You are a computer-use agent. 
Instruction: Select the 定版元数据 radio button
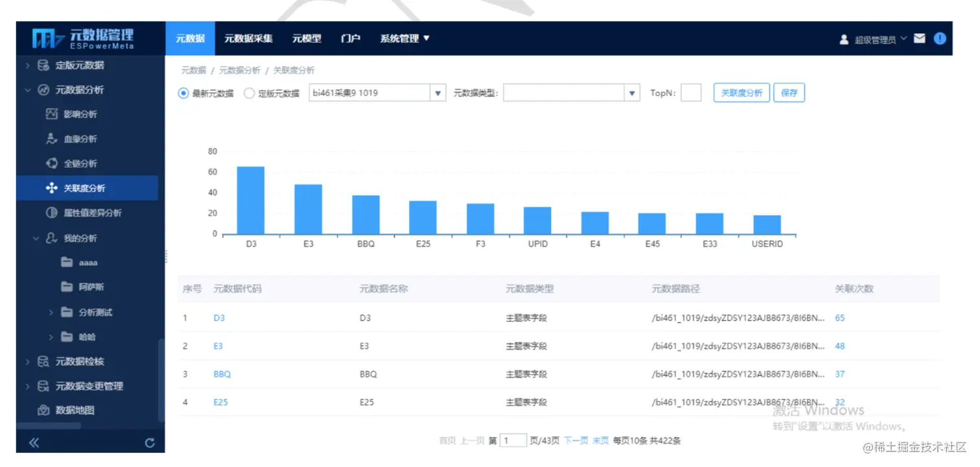click(250, 93)
